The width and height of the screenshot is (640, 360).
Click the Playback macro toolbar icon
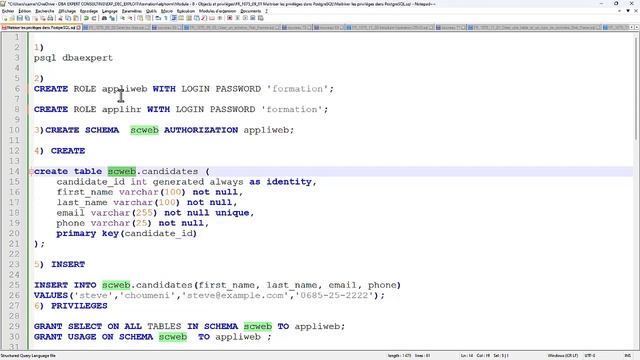click(245, 18)
